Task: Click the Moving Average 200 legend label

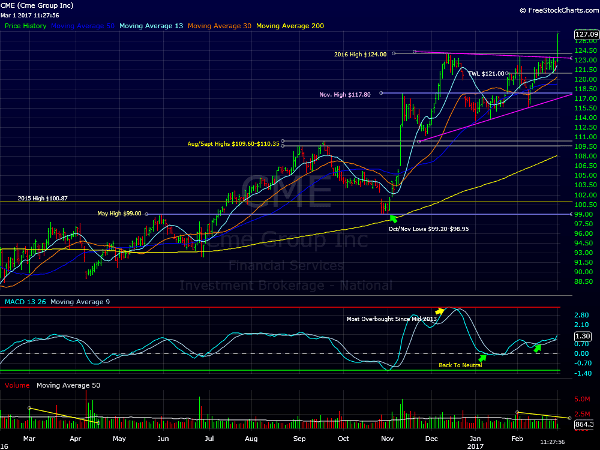Action: click(290, 26)
